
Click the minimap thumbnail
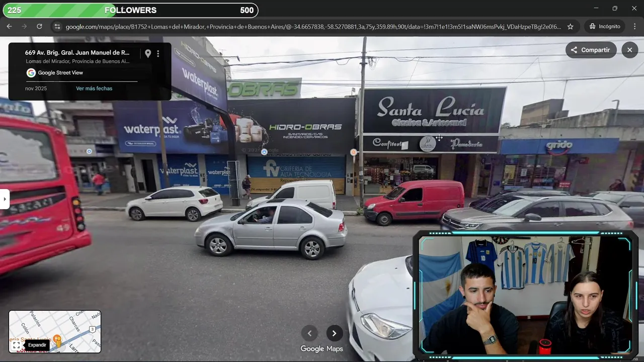[x=55, y=331]
